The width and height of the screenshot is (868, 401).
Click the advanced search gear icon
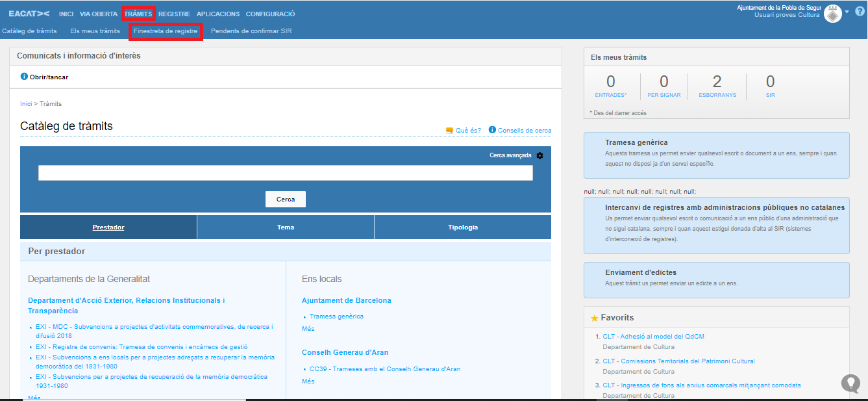(539, 156)
